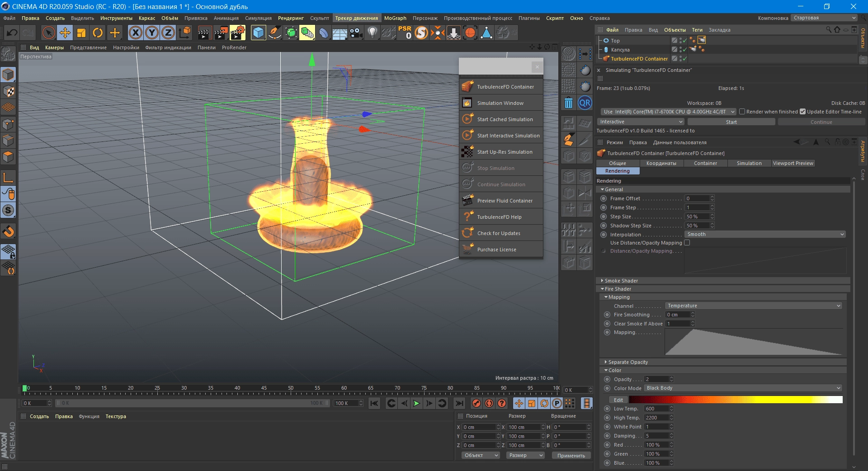This screenshot has width=868, height=471.
Task: Click the Continue button
Action: coord(821,122)
